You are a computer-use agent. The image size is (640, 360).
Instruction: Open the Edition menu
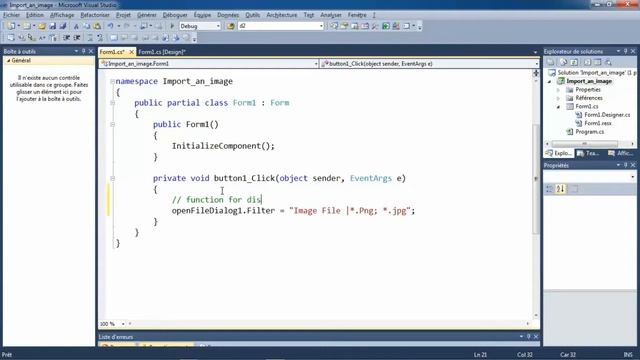point(35,15)
